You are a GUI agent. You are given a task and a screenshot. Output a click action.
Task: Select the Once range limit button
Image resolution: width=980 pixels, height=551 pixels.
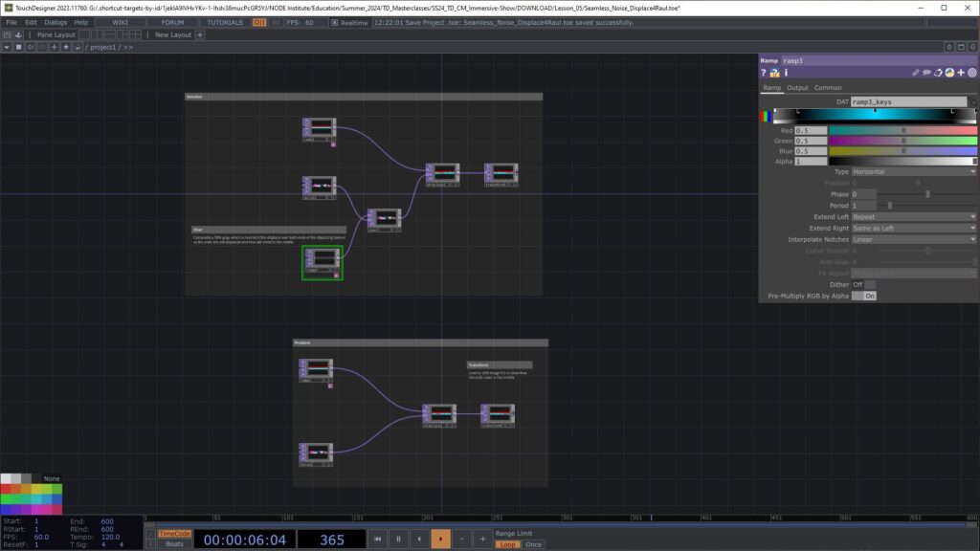(533, 544)
